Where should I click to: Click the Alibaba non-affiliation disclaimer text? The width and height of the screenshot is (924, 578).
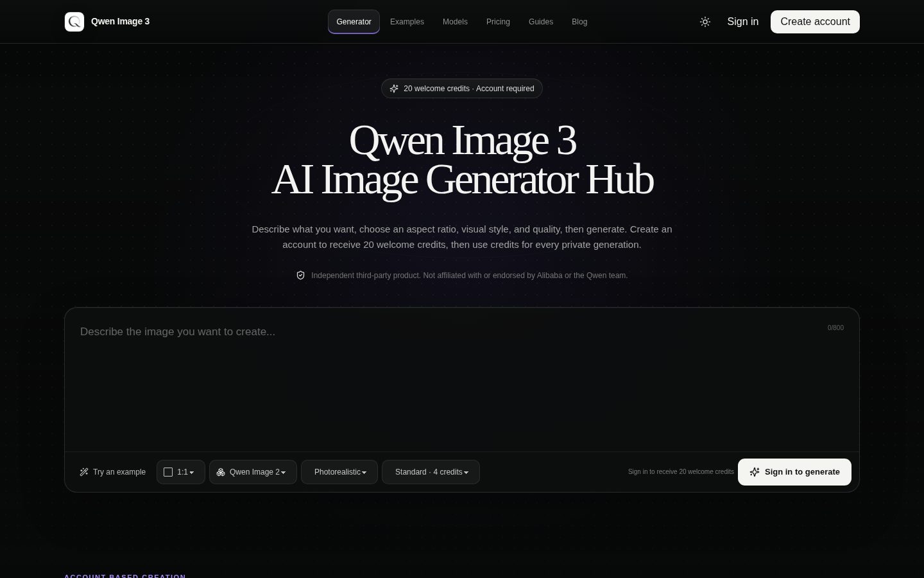pyautogui.click(x=469, y=276)
